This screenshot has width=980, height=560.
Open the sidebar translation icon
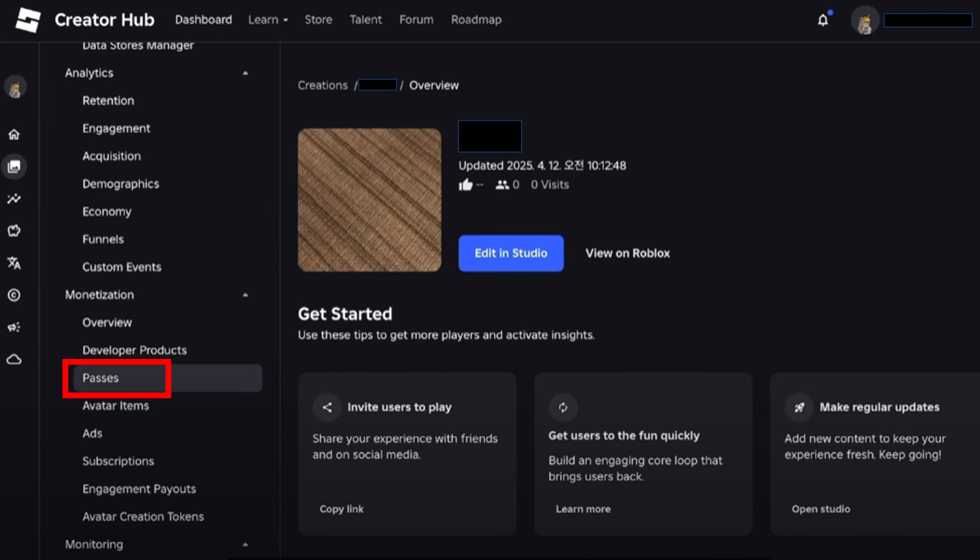click(14, 263)
